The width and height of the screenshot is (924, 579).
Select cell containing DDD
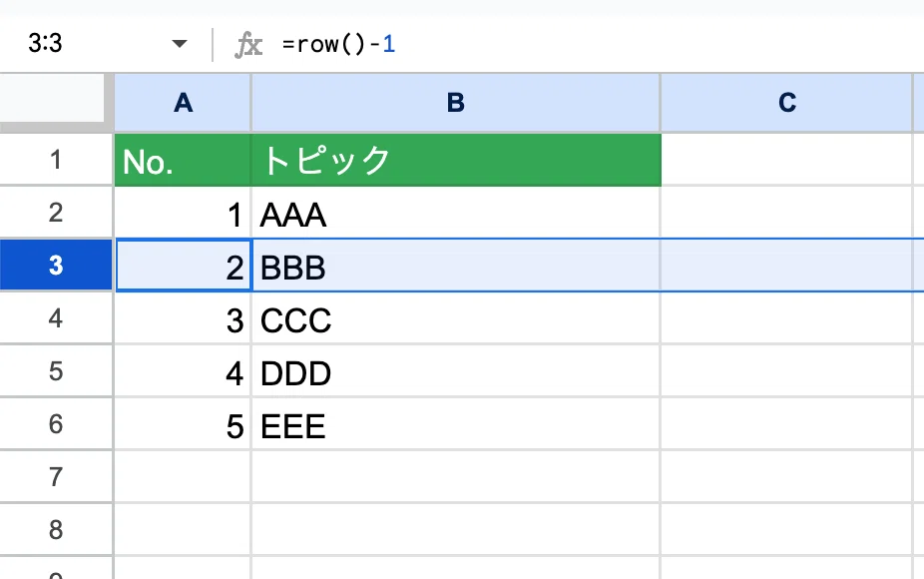456,371
